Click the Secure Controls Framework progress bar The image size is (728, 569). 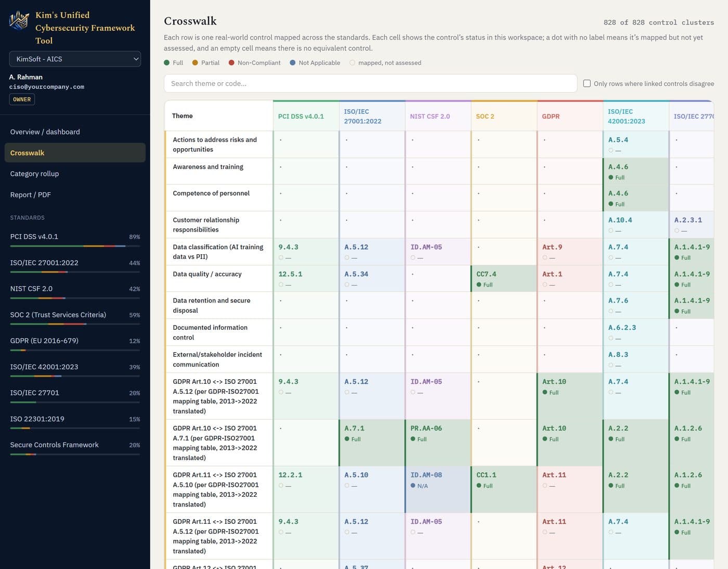[75, 454]
